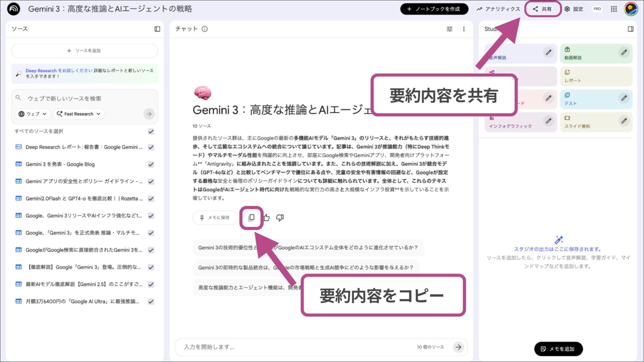Viewport: 644px width, 362px height.
Task: Edit the 音声解説 audio overview with its pencil icon
Action: point(548,53)
